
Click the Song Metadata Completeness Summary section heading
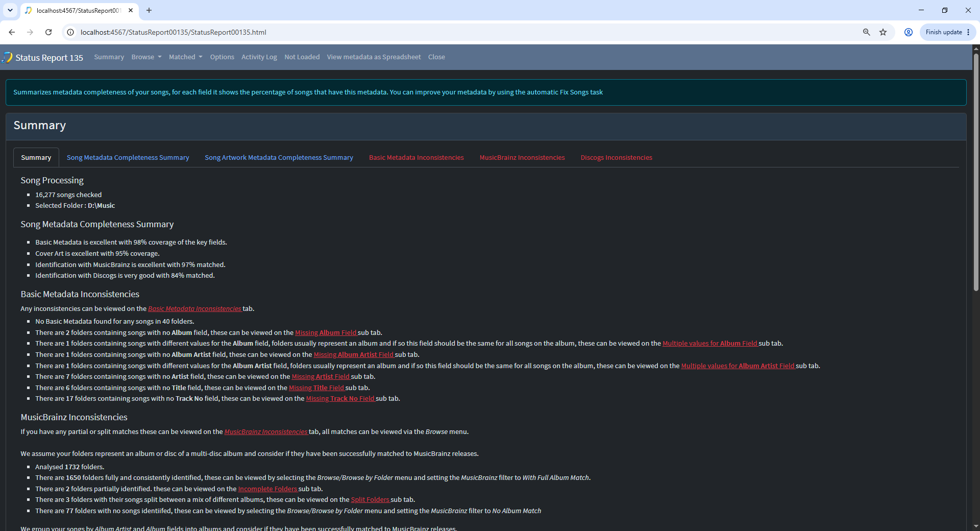(x=97, y=225)
